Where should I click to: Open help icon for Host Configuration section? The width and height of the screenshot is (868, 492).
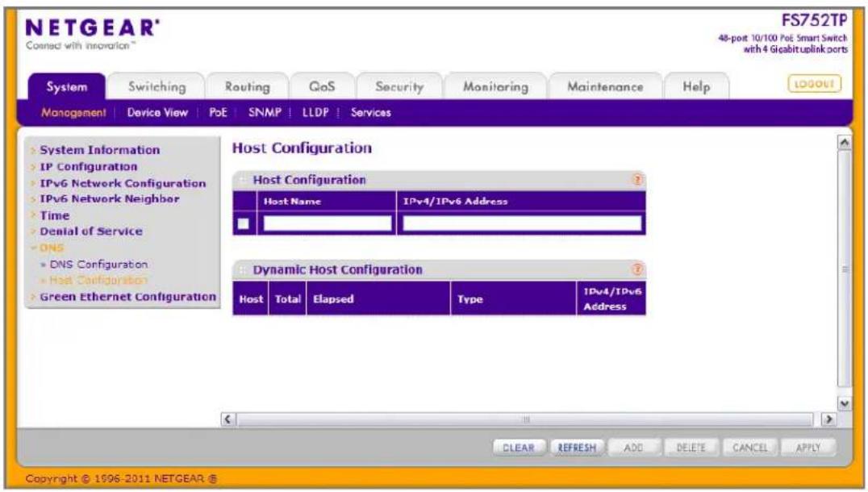(637, 180)
